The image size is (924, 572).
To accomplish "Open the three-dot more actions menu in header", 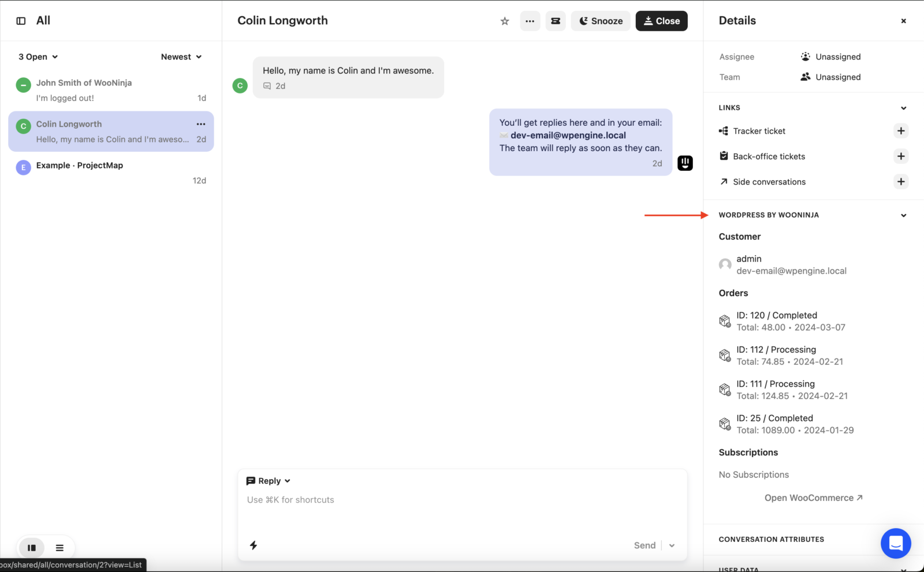I will (x=530, y=21).
